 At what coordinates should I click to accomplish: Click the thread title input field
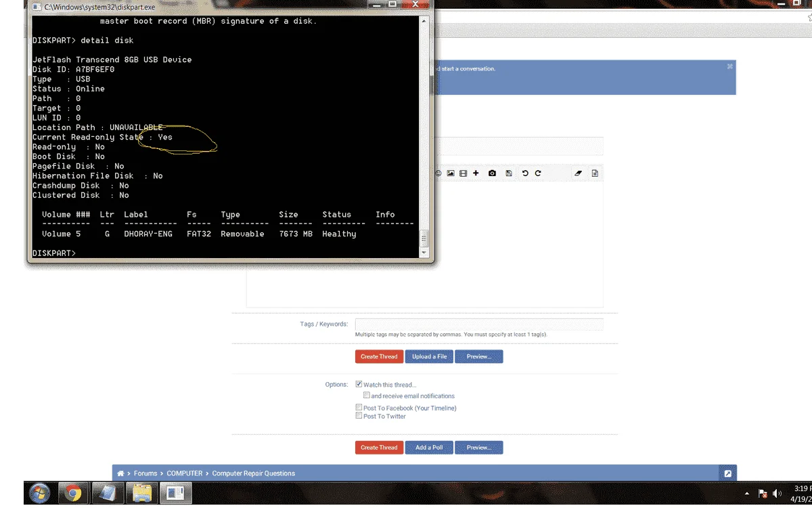pos(518,146)
